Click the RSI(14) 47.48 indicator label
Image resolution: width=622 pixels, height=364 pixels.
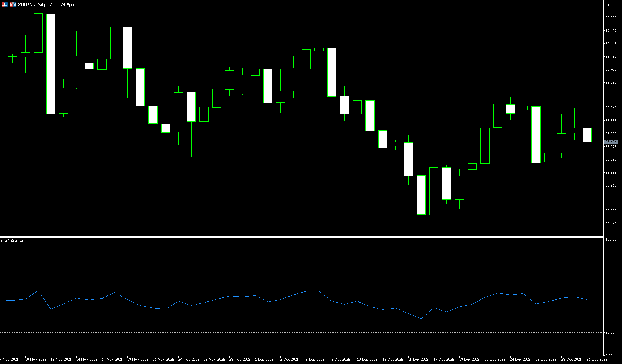(12, 241)
